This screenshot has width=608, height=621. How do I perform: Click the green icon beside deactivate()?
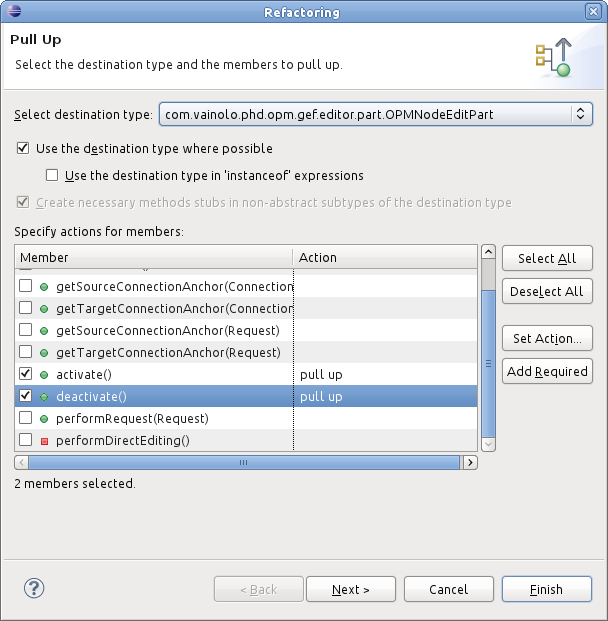44,396
